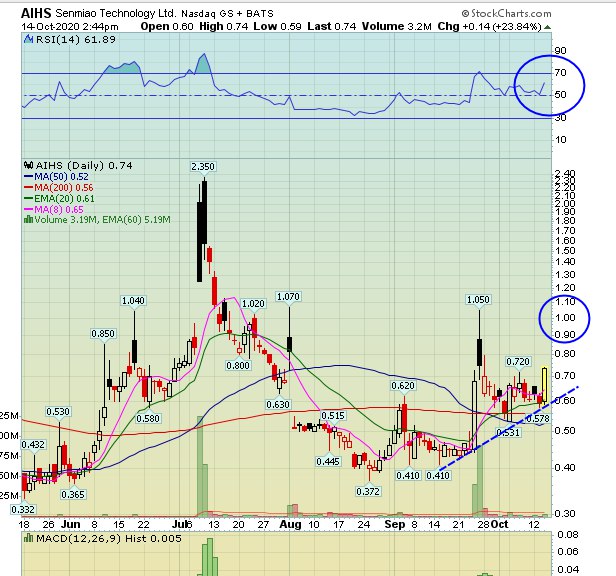Click the 1.050 price label in late September
Screen dimensions: 616x576
pyautogui.click(x=478, y=299)
